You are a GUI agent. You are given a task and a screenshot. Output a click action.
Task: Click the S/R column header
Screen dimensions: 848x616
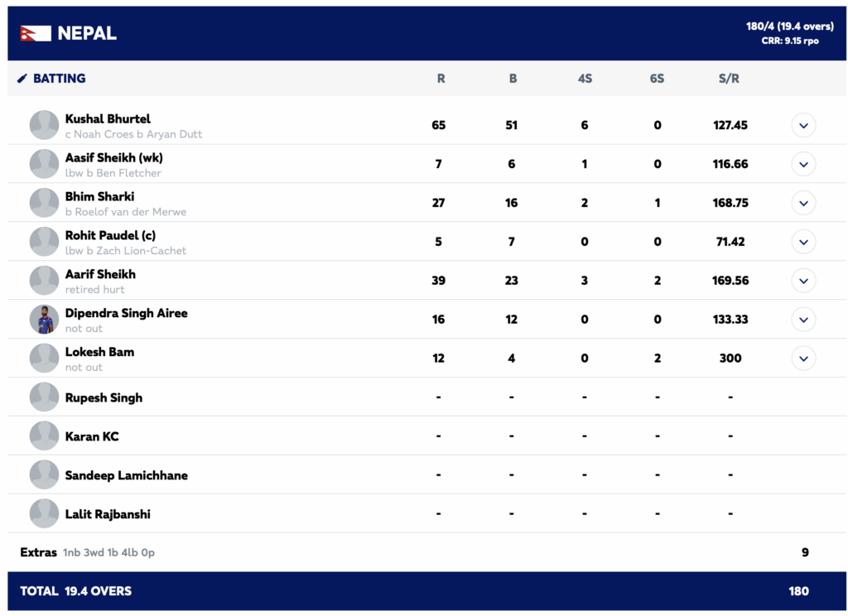tap(729, 79)
